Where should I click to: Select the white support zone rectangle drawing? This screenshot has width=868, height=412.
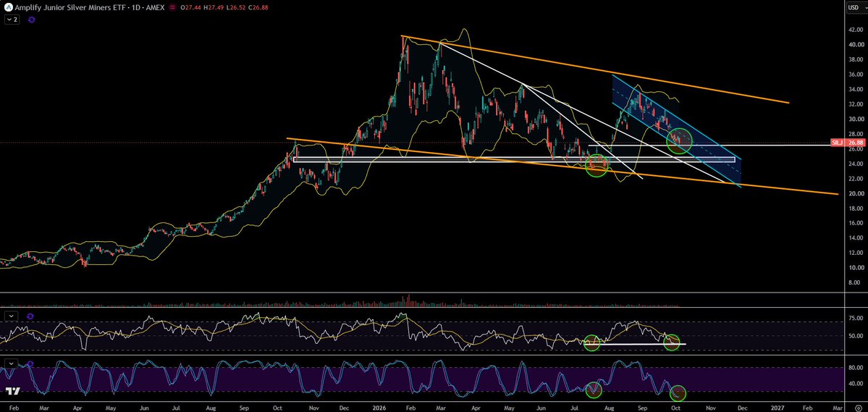point(514,159)
